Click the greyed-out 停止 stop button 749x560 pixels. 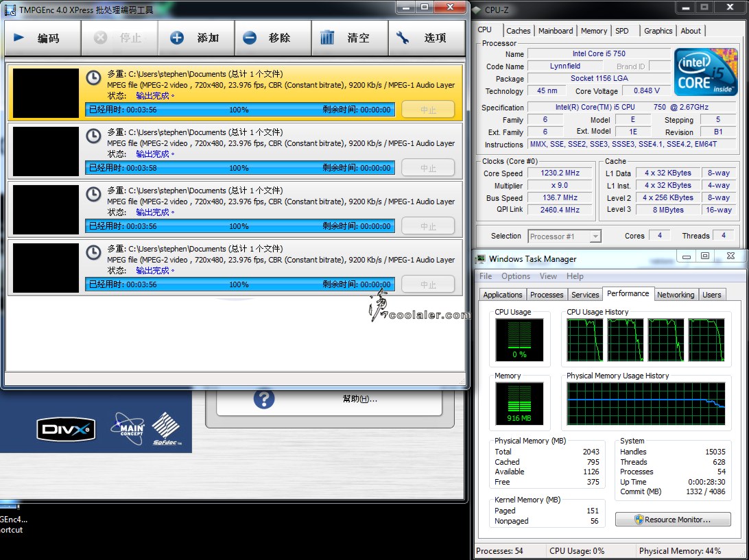(x=119, y=38)
